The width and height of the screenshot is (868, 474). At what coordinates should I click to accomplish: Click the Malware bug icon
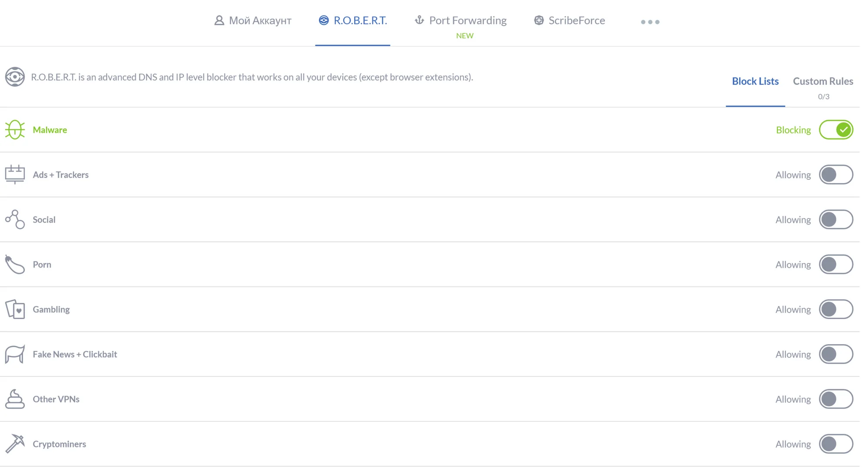tap(15, 130)
